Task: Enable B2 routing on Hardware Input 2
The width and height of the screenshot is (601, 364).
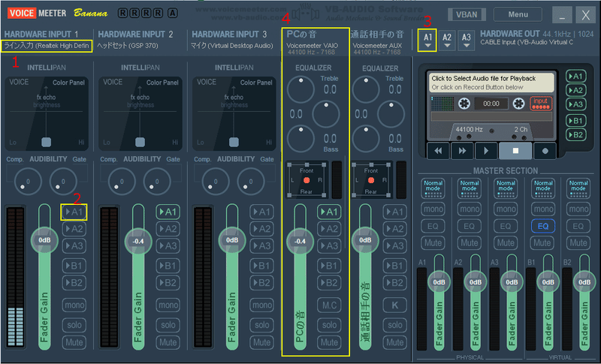Action: pos(168,283)
